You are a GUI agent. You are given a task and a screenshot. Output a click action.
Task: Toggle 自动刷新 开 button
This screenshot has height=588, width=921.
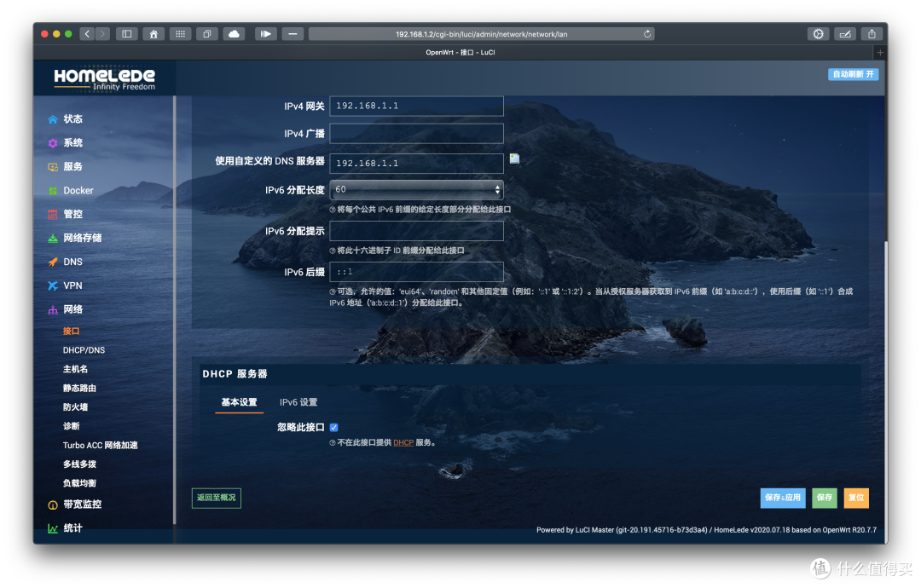point(853,74)
